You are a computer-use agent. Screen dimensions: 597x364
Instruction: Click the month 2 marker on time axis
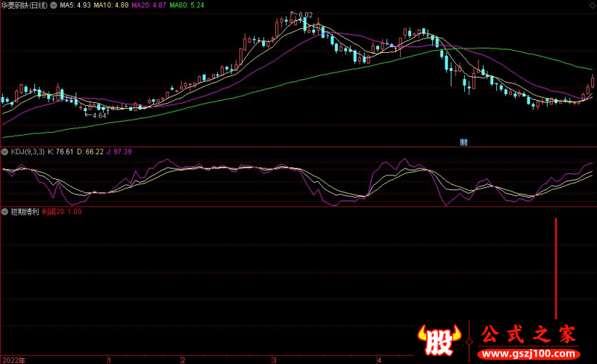point(183,360)
